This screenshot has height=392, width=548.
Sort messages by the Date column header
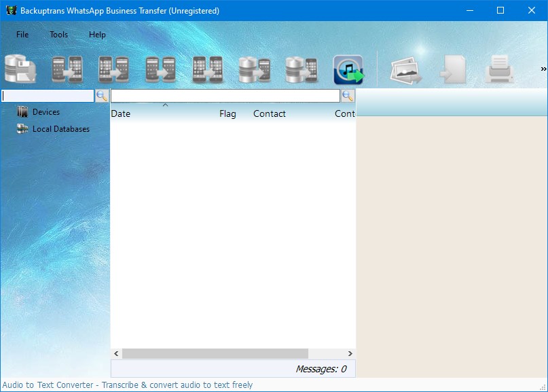(121, 113)
